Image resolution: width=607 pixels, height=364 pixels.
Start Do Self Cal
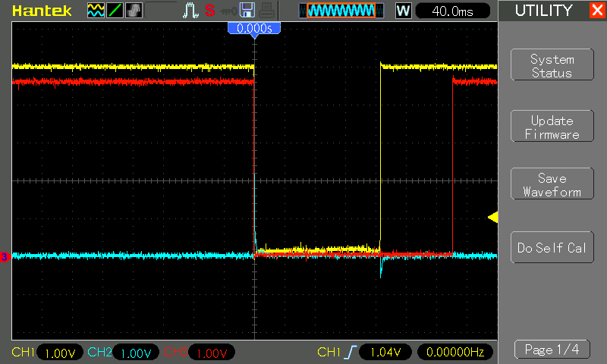[x=552, y=247]
